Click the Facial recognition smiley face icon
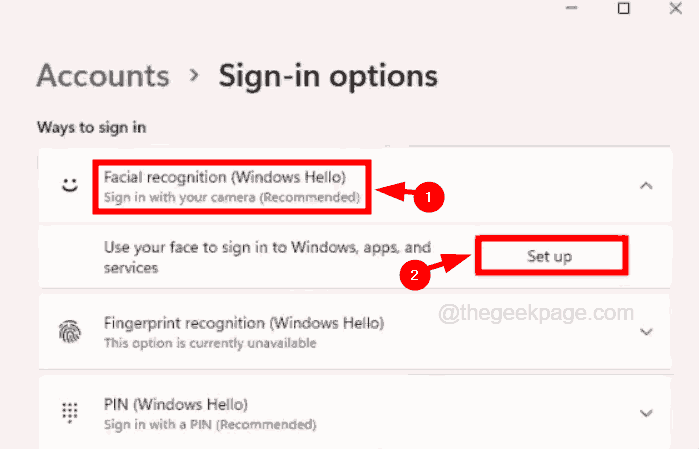The height and width of the screenshot is (449, 699). (x=69, y=185)
